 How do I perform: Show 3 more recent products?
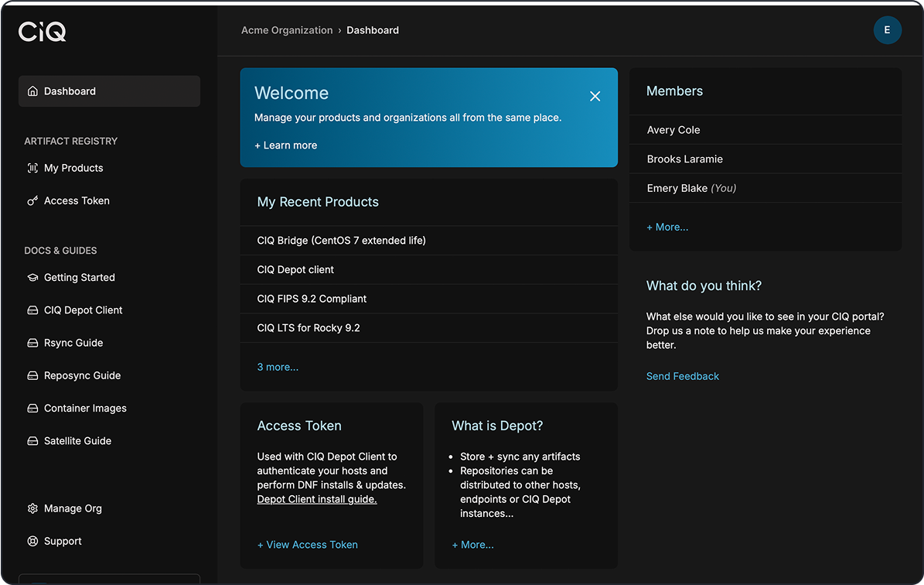(278, 367)
